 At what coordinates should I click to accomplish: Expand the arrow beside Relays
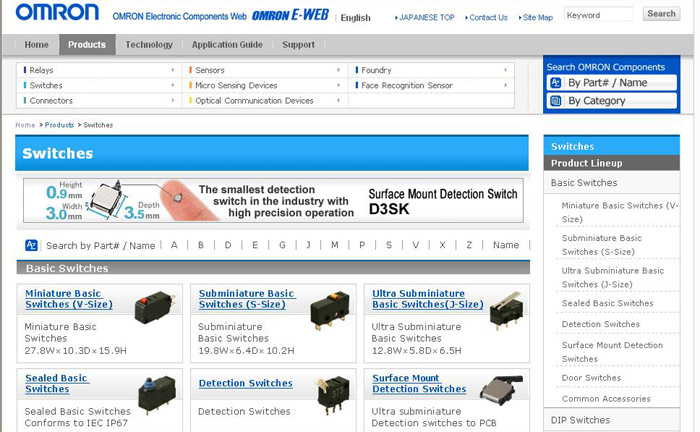pyautogui.click(x=173, y=70)
